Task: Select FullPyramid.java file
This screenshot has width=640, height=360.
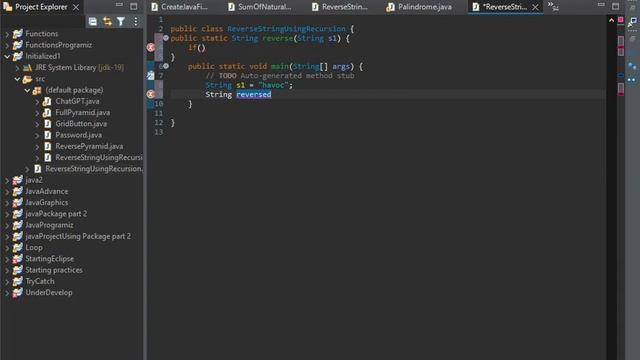Action: pyautogui.click(x=82, y=113)
